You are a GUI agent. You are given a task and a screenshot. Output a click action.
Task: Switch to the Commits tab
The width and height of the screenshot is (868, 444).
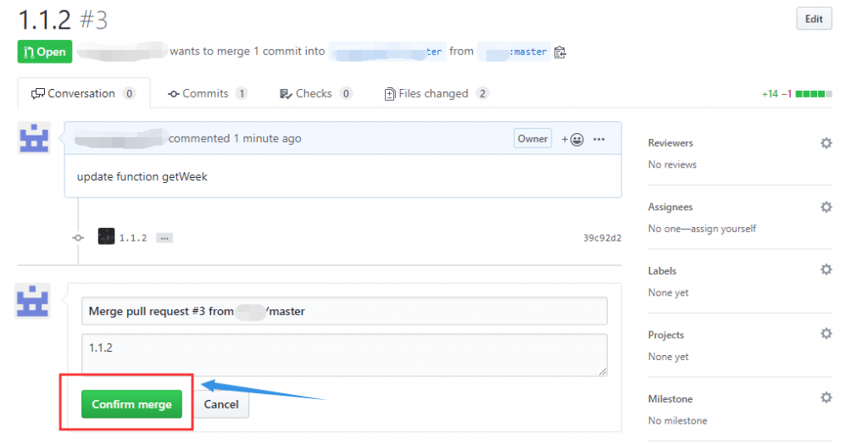pyautogui.click(x=207, y=93)
